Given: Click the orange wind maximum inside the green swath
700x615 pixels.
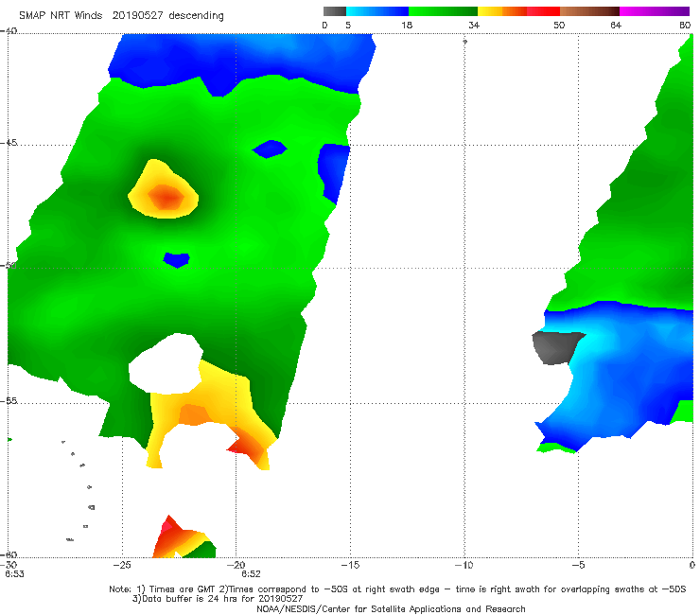Looking at the screenshot, I should point(166,198).
